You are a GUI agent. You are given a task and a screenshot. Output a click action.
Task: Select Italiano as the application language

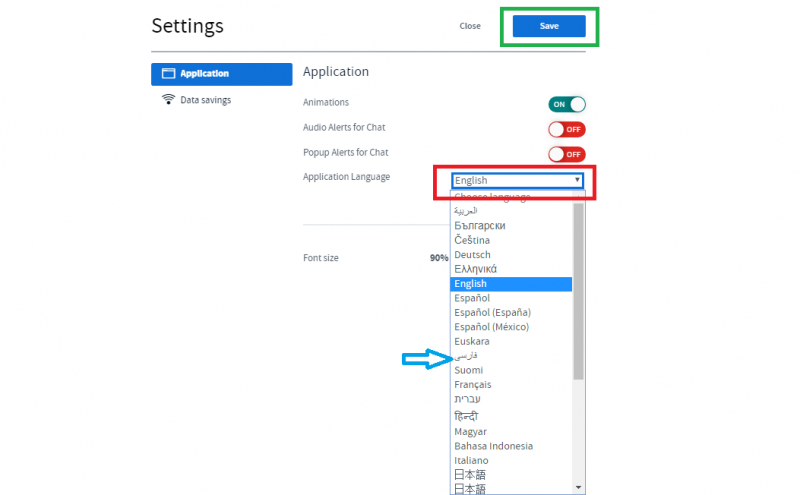click(x=471, y=461)
